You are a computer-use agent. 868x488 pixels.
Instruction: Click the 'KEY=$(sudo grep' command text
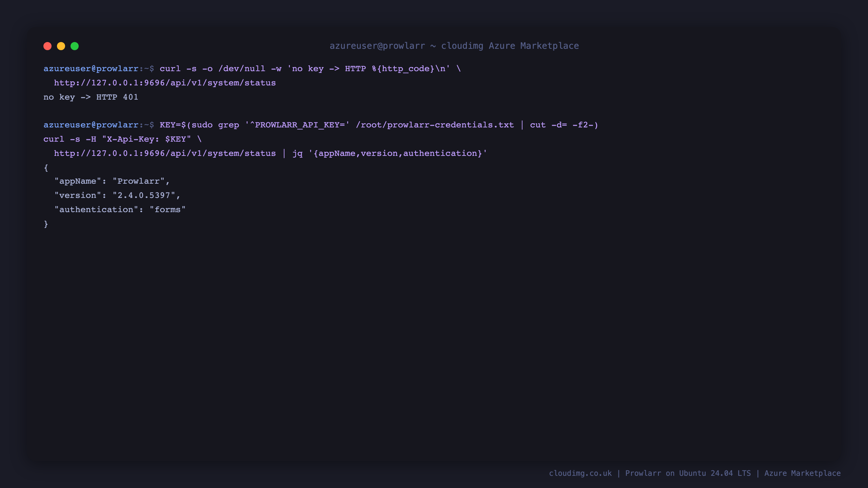click(199, 125)
